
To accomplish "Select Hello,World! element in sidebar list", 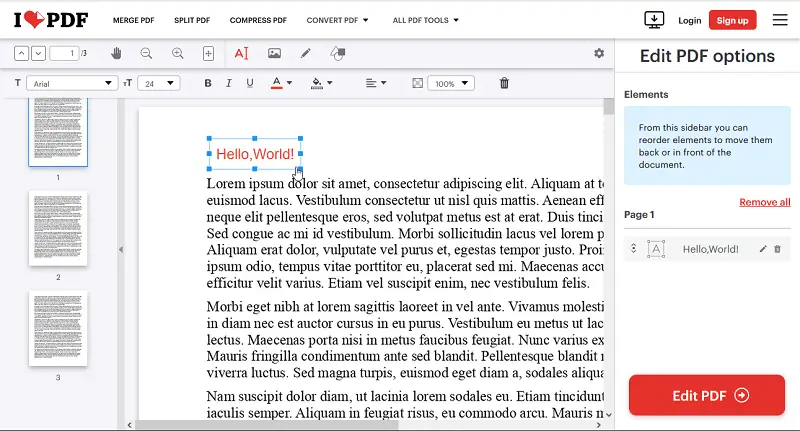I will pyautogui.click(x=707, y=249).
